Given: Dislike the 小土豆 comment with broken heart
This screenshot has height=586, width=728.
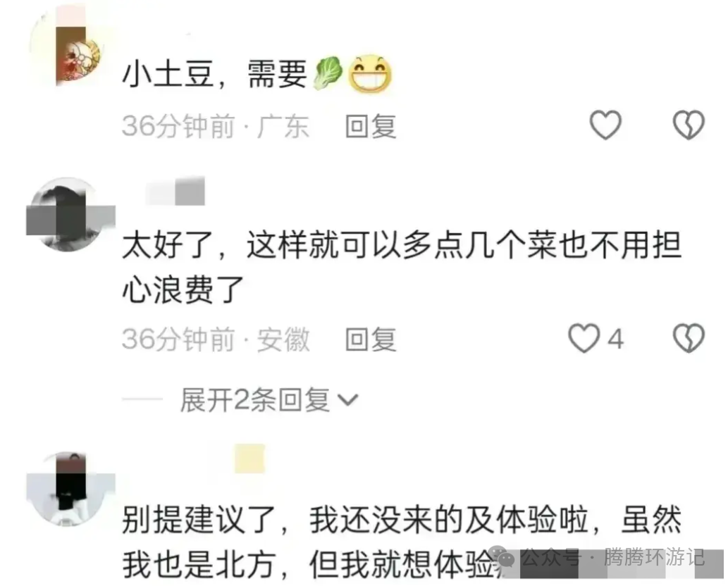Looking at the screenshot, I should click(689, 125).
